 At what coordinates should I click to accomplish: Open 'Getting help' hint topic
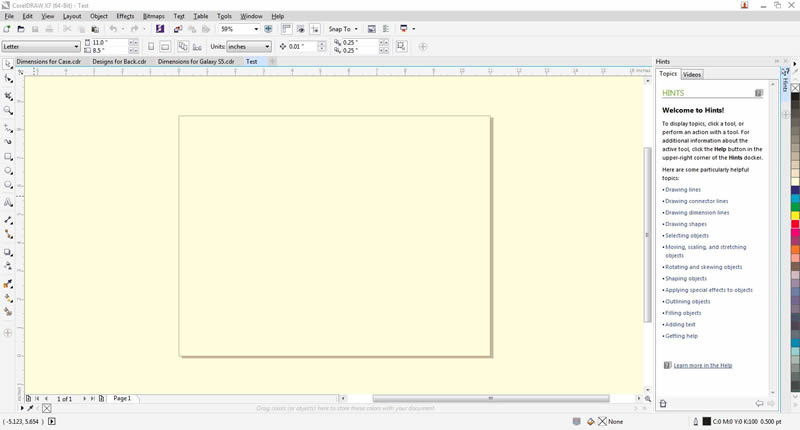(681, 336)
